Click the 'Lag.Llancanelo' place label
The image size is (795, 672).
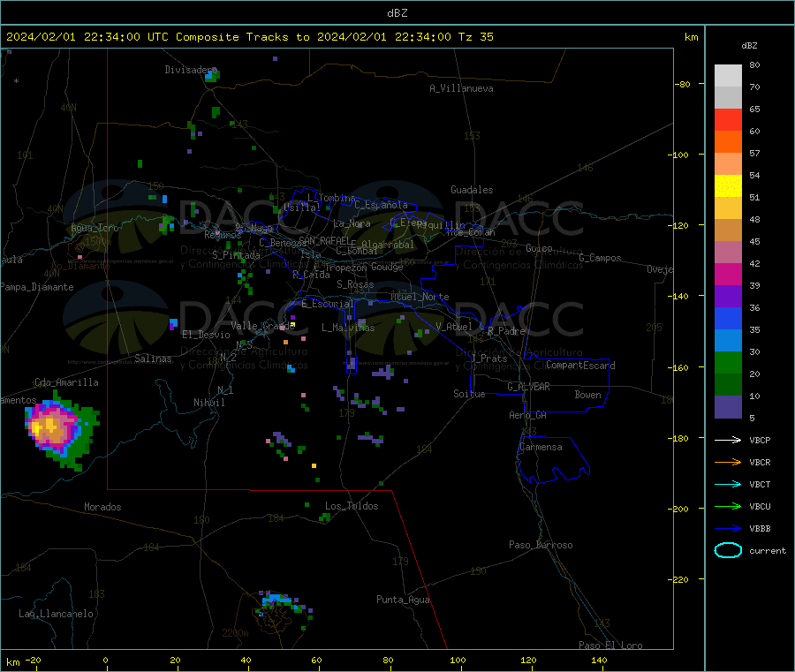tap(56, 615)
